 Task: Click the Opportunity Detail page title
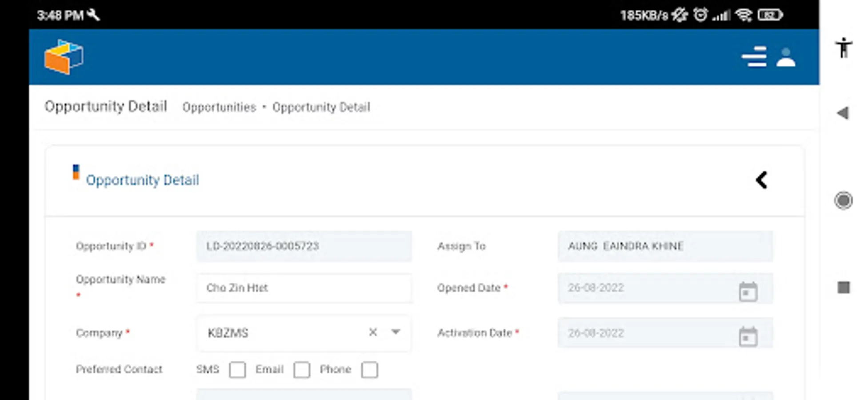tap(106, 107)
